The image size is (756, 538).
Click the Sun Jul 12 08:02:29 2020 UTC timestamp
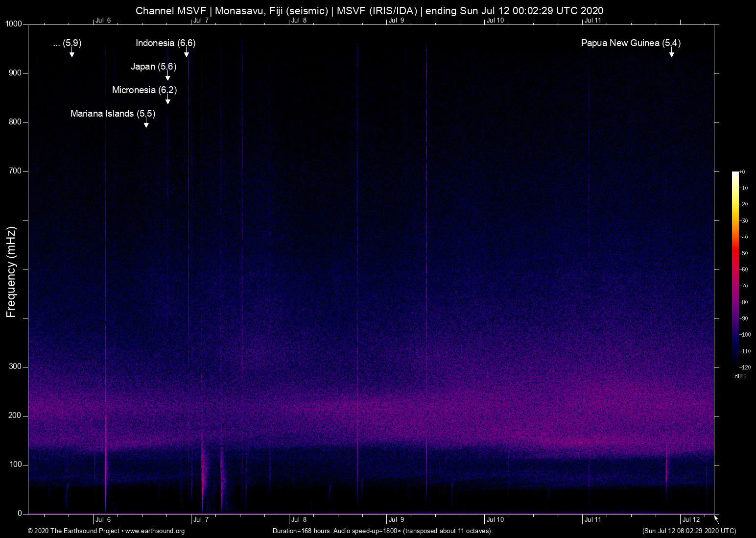(x=689, y=531)
